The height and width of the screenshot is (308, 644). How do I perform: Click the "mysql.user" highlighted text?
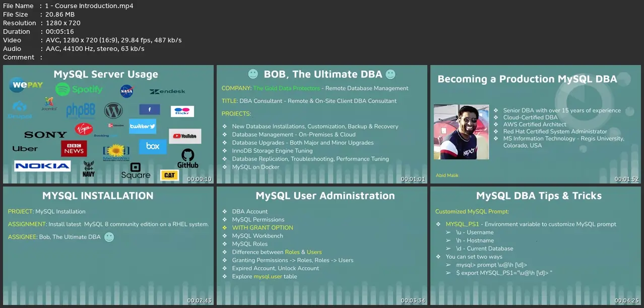269,276
